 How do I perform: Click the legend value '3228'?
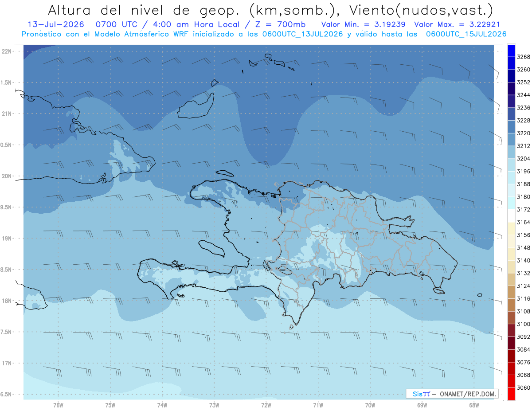[x=523, y=120]
